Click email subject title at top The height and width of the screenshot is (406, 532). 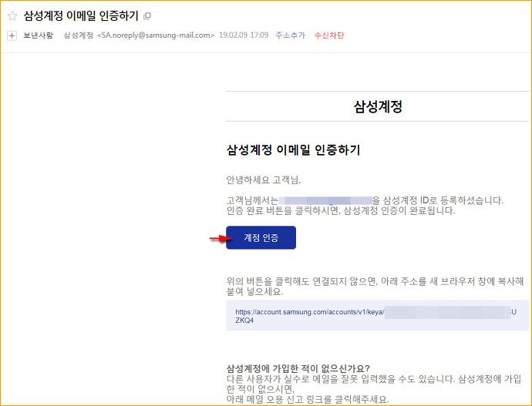[x=81, y=16]
